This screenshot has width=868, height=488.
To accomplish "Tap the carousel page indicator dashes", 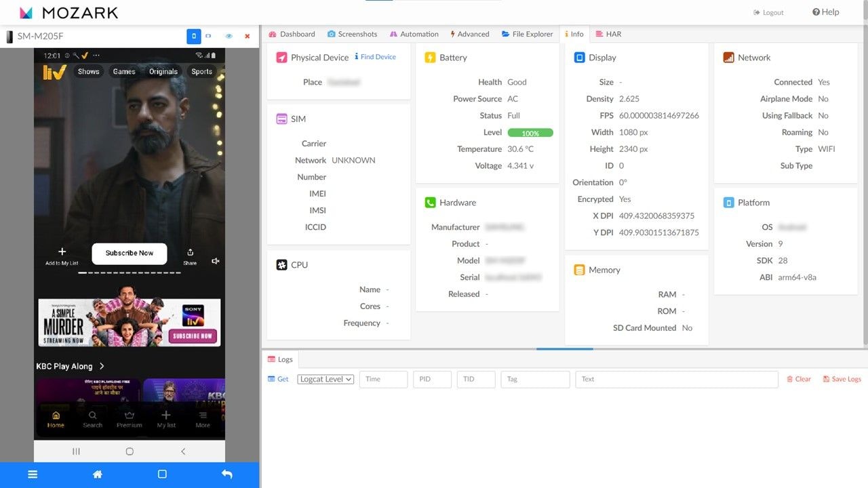I will [x=130, y=272].
